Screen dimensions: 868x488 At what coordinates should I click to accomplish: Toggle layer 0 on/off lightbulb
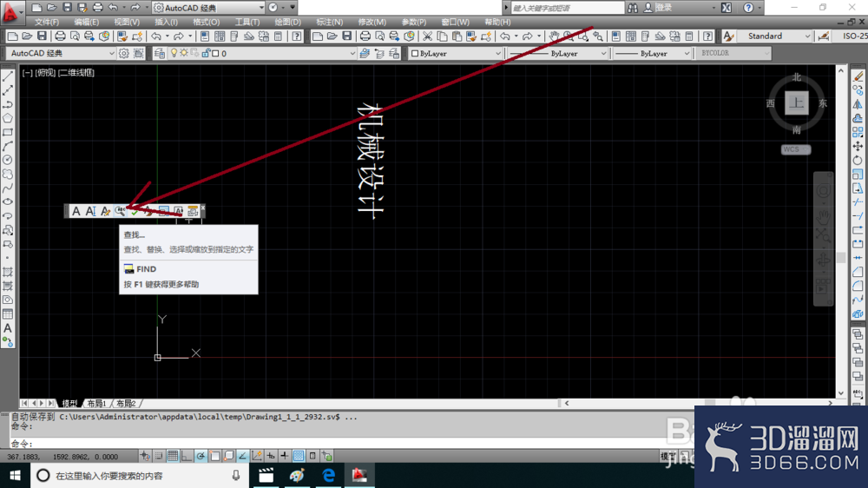[174, 53]
